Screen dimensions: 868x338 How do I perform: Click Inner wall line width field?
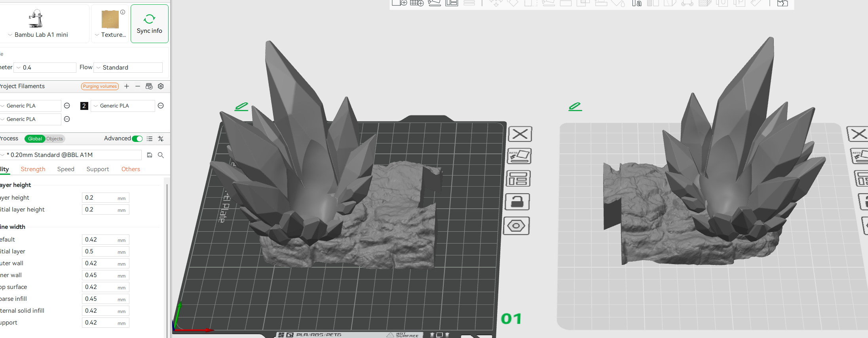point(105,275)
